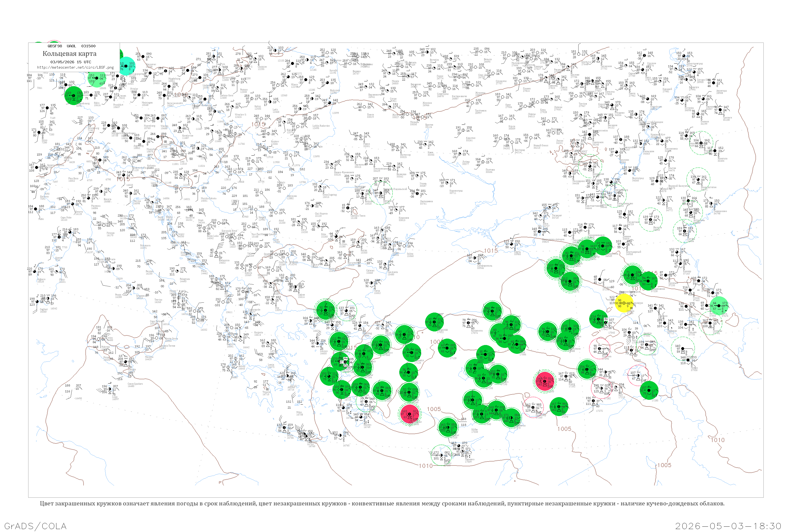The image size is (798, 532).
Task: Click the 1010 isobar label south of Paphos
Action: pos(425,465)
